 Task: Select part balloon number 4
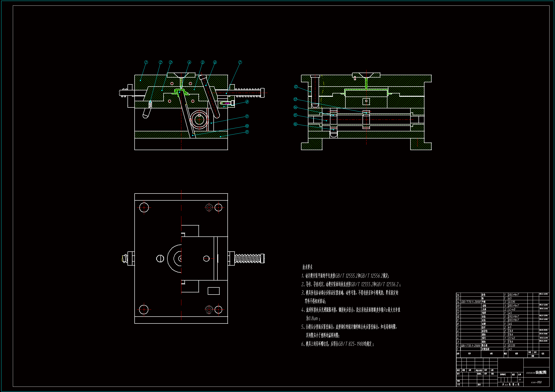189,62
